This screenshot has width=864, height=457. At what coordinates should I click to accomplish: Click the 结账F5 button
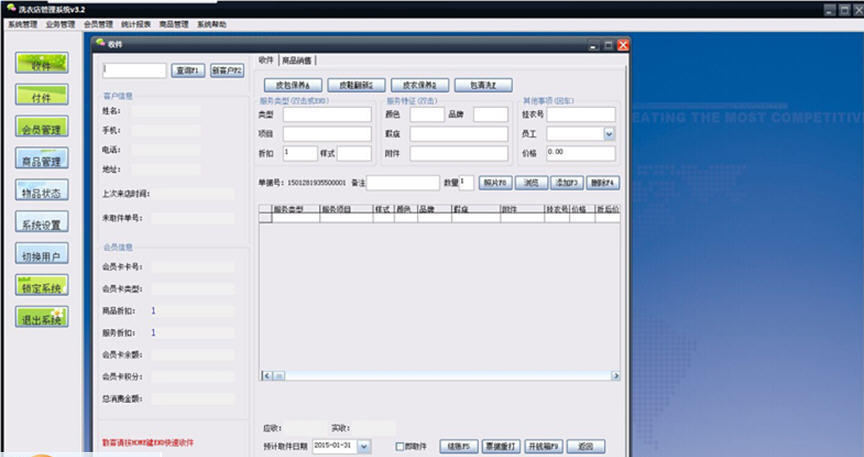pos(458,447)
